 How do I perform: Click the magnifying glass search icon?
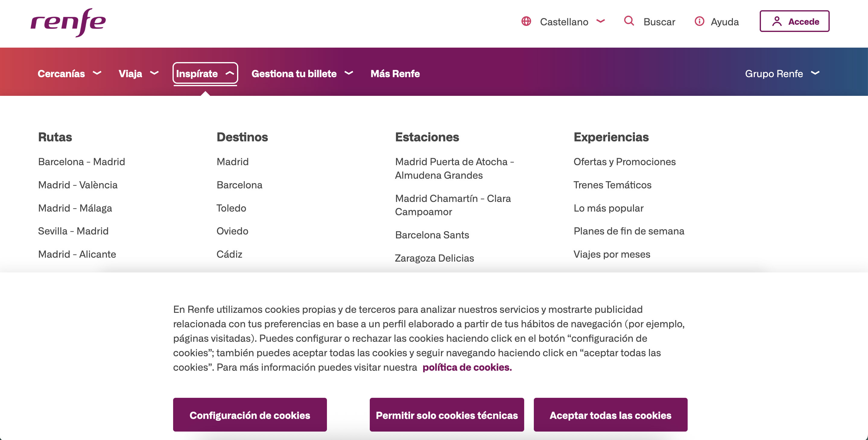pos(629,21)
